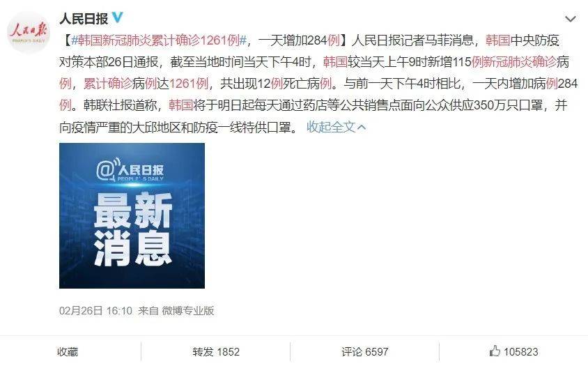Repost using 转发 1852
This screenshot has height=366, width=588.
[216, 352]
